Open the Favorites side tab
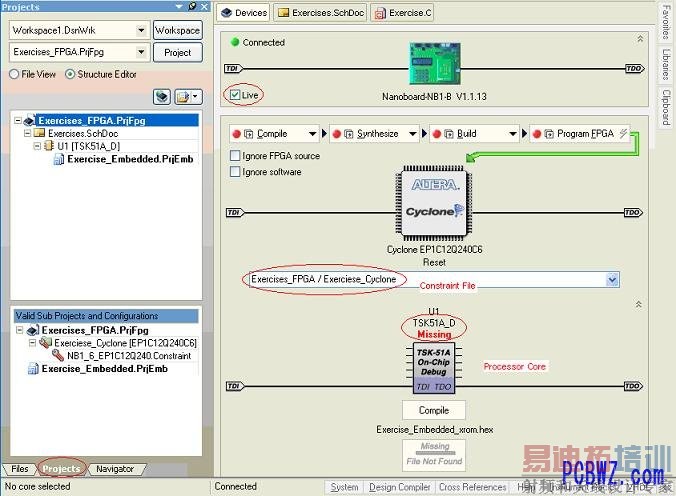 coord(667,22)
